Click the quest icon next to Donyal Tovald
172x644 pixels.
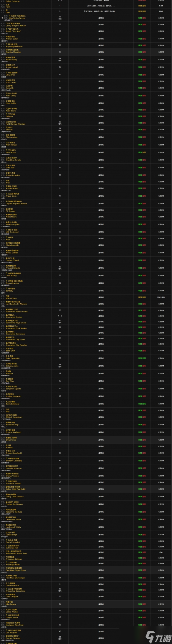pyautogui.click(x=7, y=615)
